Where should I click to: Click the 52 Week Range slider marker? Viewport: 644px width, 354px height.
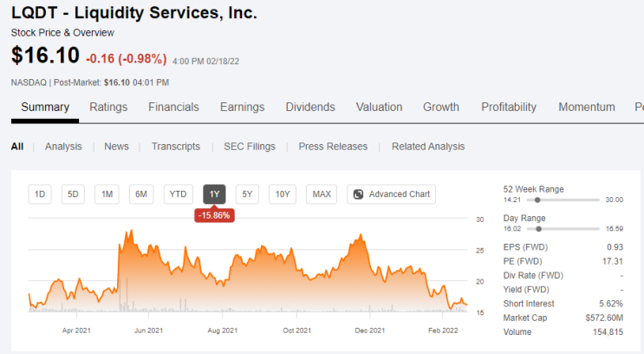click(537, 200)
